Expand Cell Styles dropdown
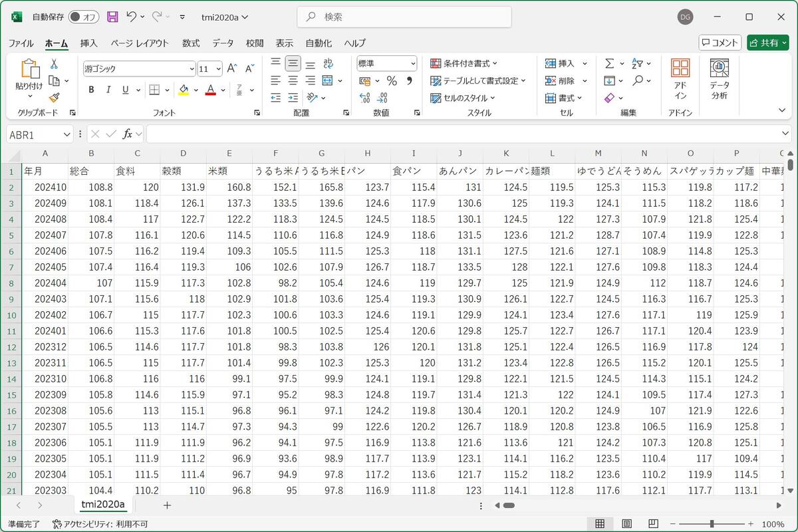The width and height of the screenshot is (798, 532). point(462,98)
